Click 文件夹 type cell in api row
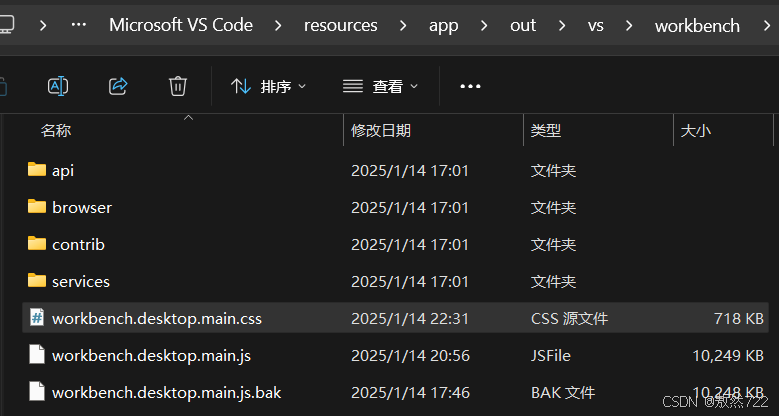Viewport: 779px width, 416px height. 553,171
